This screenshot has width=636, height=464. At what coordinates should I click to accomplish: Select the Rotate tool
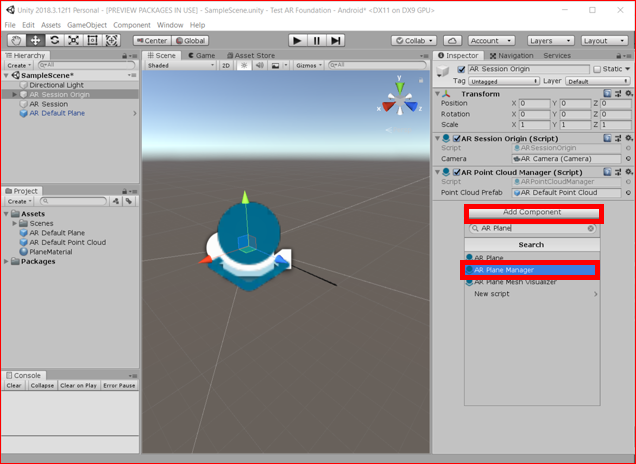click(x=54, y=41)
